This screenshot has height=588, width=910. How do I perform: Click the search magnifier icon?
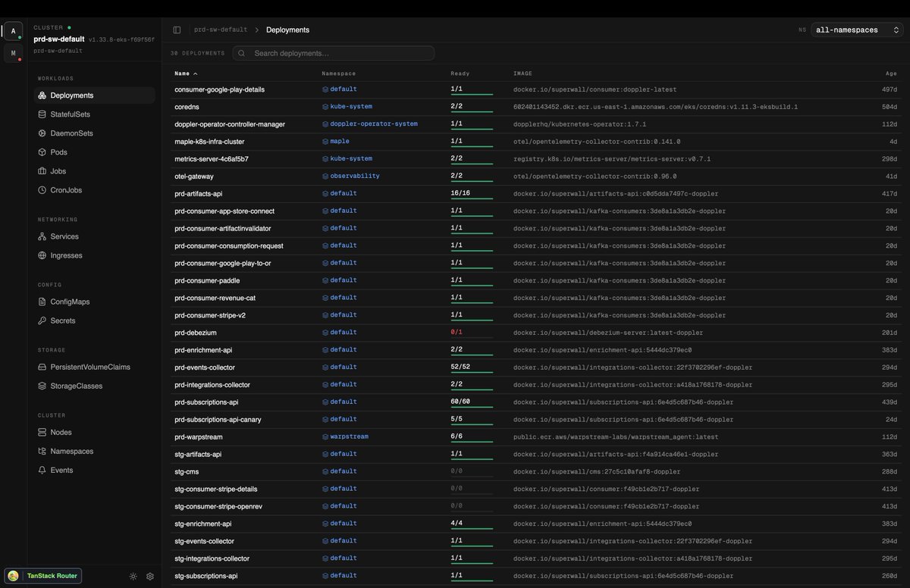243,53
